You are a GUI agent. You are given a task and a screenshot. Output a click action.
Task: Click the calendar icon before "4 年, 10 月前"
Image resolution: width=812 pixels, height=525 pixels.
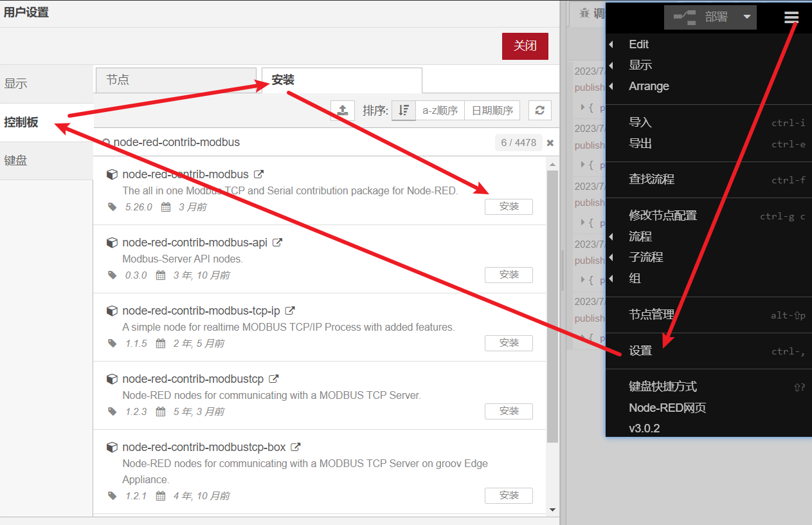click(161, 496)
